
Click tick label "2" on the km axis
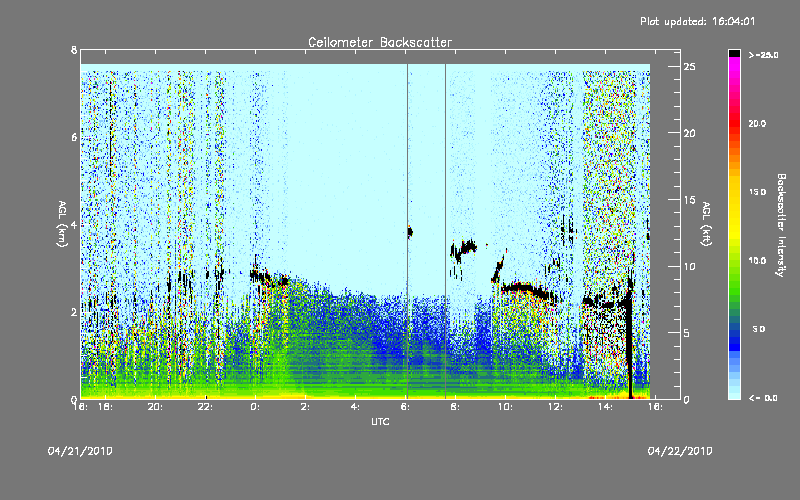[74, 312]
